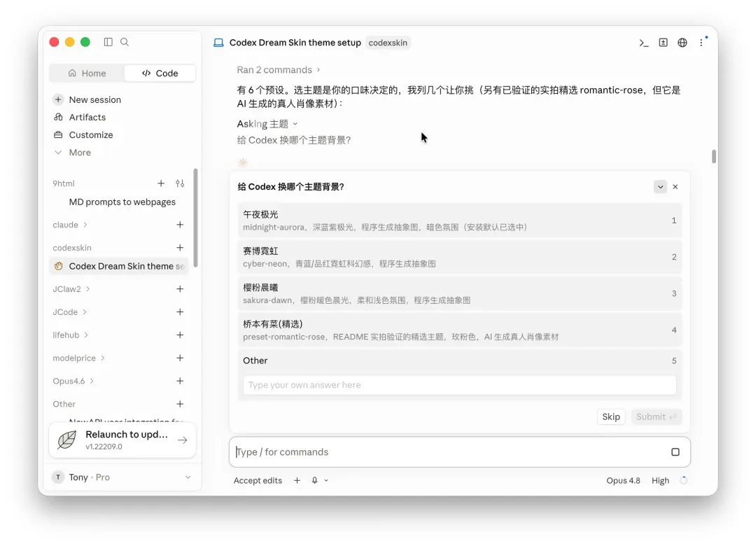Expand the lifehub project group
The image size is (756, 546).
click(71, 335)
